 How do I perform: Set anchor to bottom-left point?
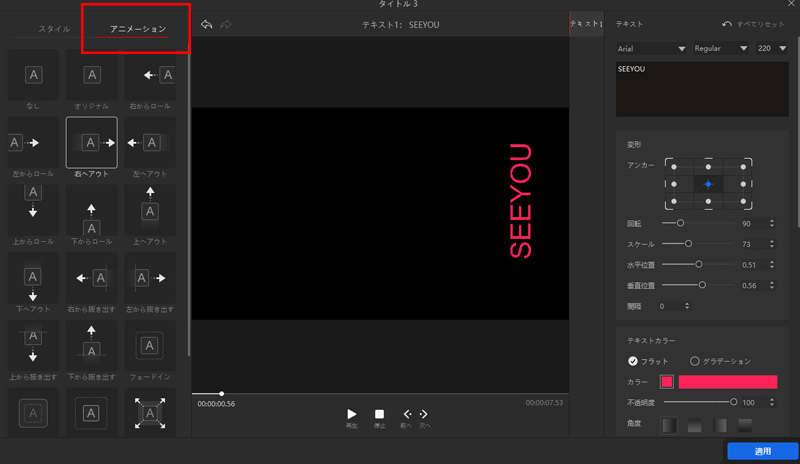(x=674, y=202)
